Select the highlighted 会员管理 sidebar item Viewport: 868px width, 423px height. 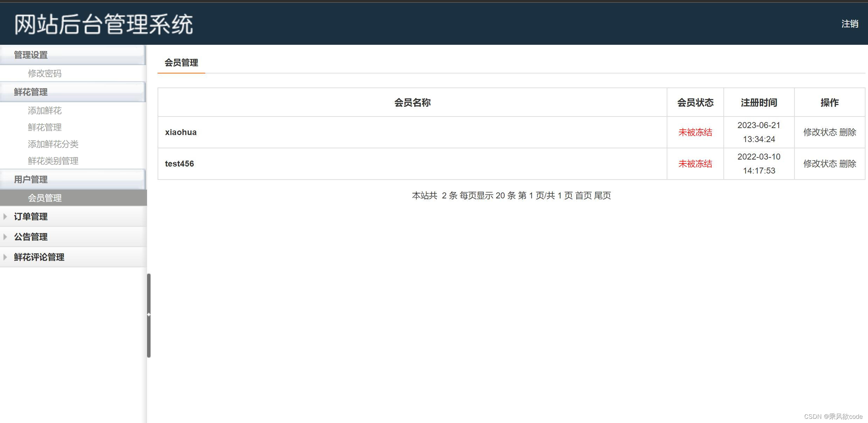coord(44,198)
